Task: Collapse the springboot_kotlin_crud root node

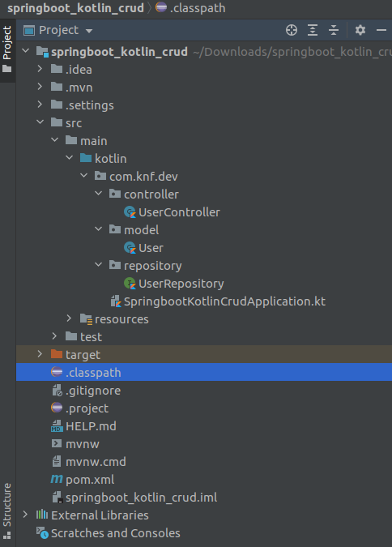Action: [25, 51]
